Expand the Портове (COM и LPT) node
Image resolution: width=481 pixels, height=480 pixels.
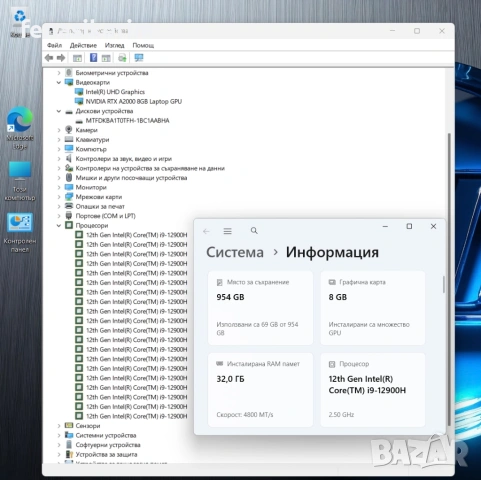pyautogui.click(x=59, y=216)
